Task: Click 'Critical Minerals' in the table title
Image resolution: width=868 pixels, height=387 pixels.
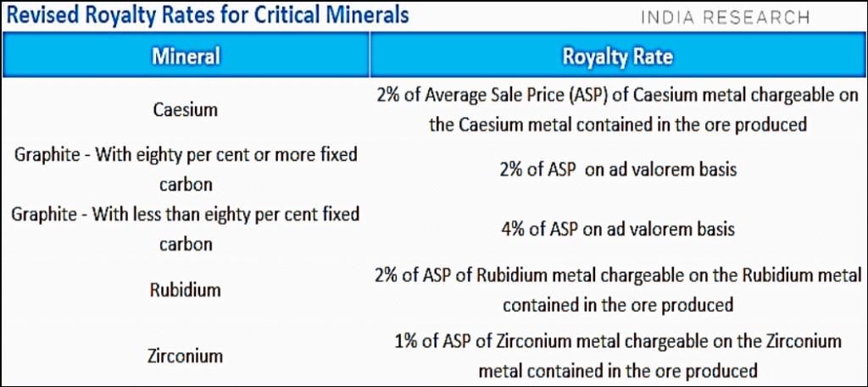Action: (x=339, y=16)
